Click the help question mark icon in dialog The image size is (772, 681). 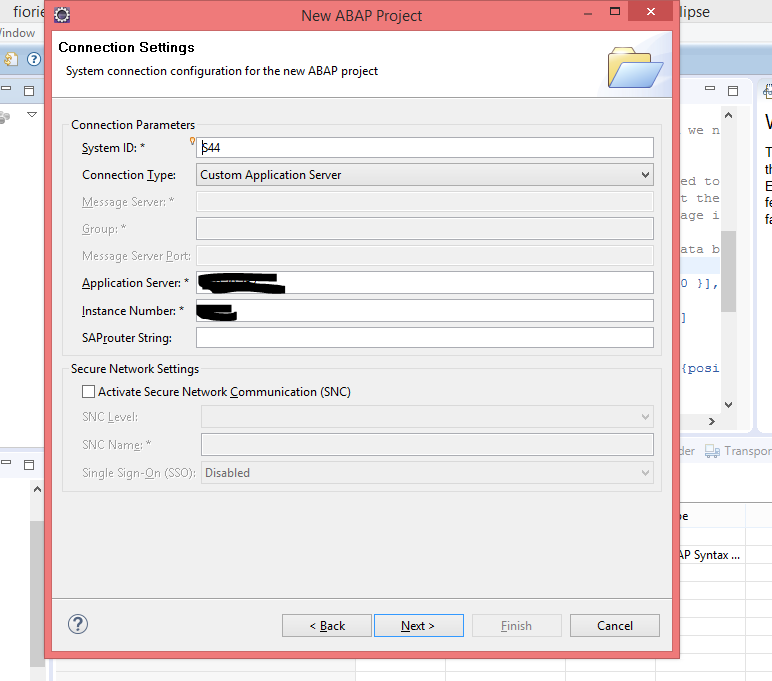(x=78, y=624)
